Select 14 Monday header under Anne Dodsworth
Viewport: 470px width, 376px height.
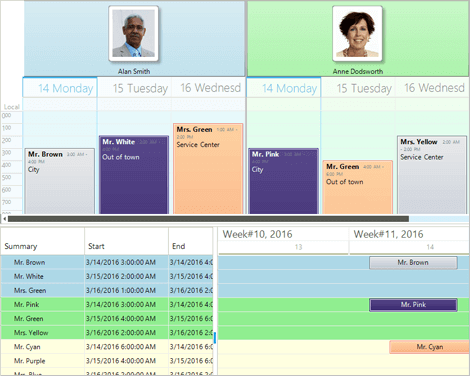[x=284, y=88]
